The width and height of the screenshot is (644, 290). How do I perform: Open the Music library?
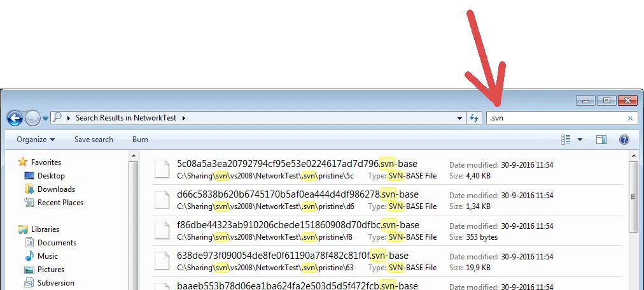[x=48, y=256]
